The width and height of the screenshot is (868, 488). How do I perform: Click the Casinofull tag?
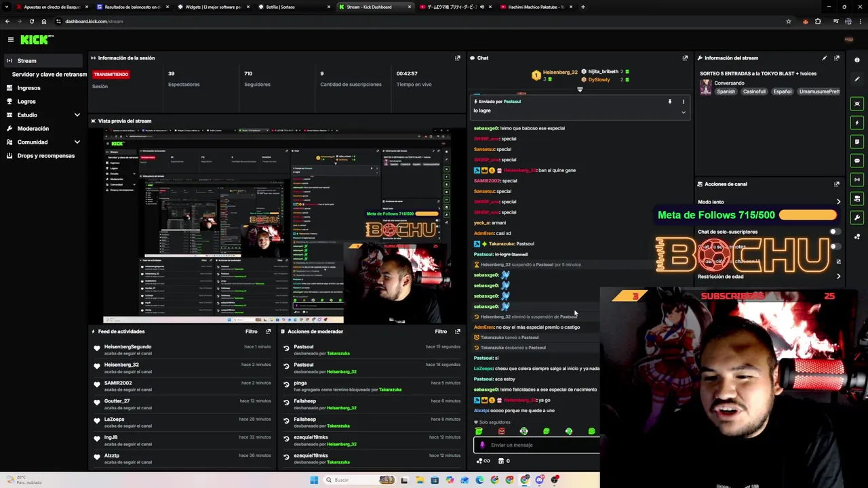pyautogui.click(x=754, y=91)
